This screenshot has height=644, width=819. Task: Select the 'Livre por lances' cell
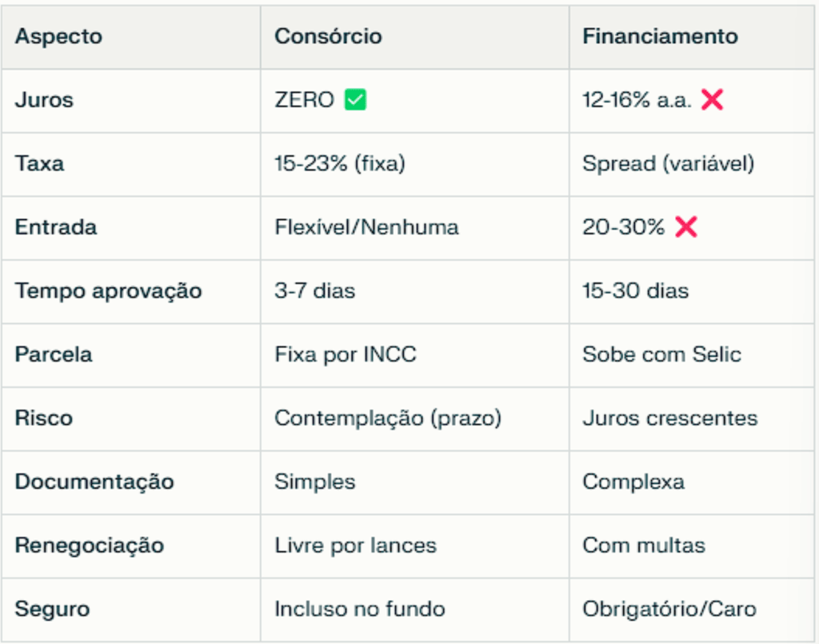coord(355,546)
